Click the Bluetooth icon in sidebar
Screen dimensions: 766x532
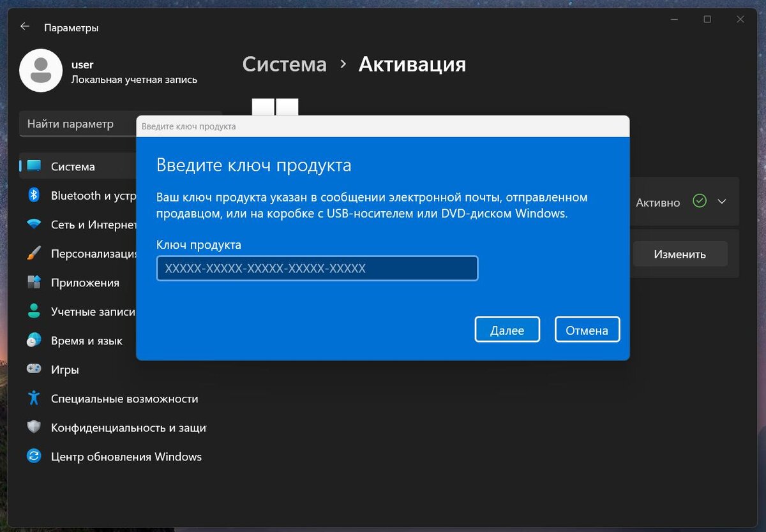(x=34, y=195)
